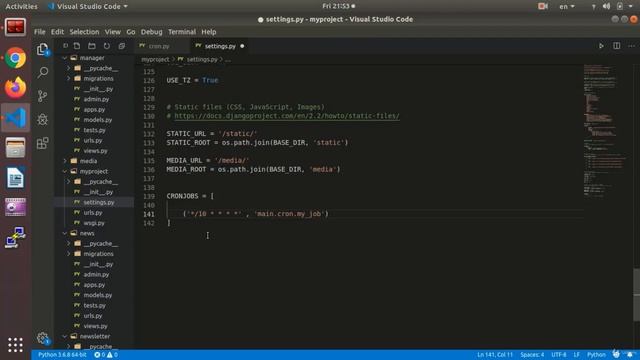Open editor More Actions ellipsis
The image size is (640, 360).
pos(631,46)
